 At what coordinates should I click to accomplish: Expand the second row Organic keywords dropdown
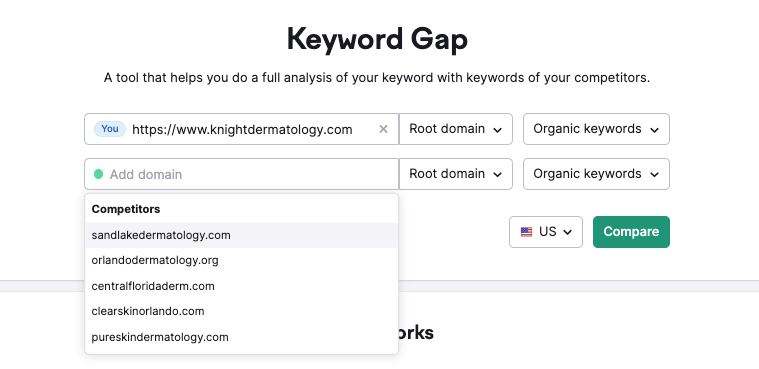tap(596, 174)
